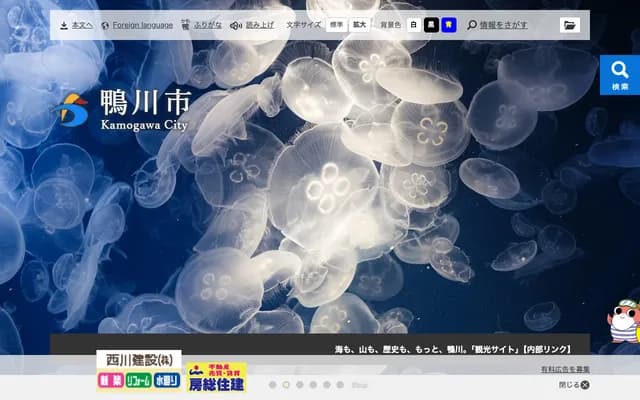Image resolution: width=640 pixels, height=400 pixels.
Task: Go to the second slideshow dot
Action: pyautogui.click(x=286, y=385)
